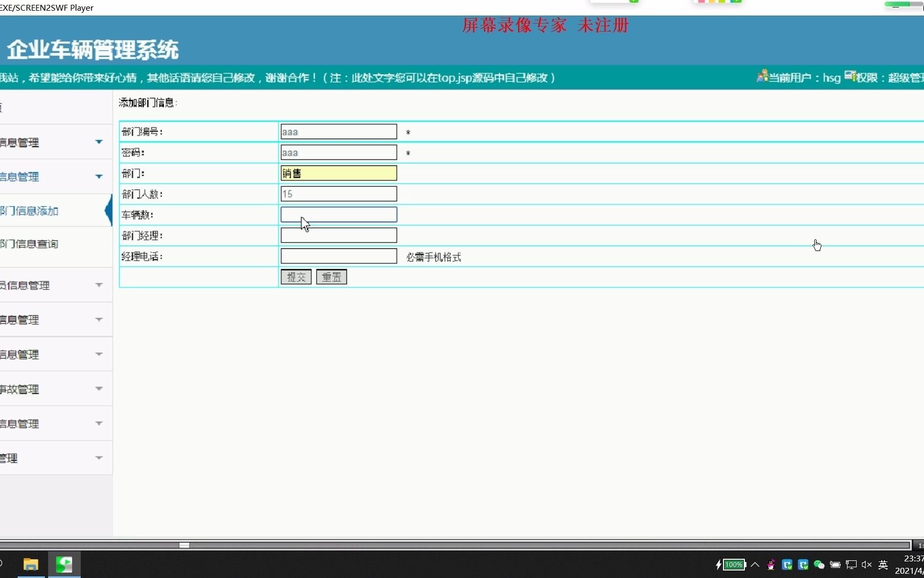
Task: Expand the 事故管理 section arrow
Action: (x=99, y=389)
